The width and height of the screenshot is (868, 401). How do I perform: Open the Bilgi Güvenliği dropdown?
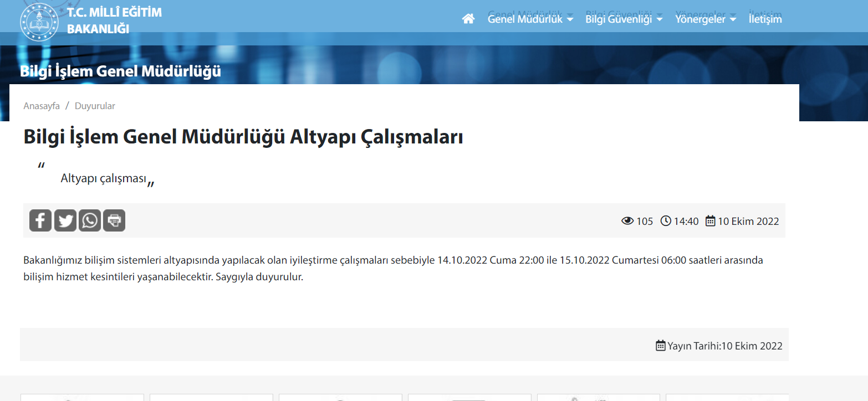pyautogui.click(x=624, y=19)
